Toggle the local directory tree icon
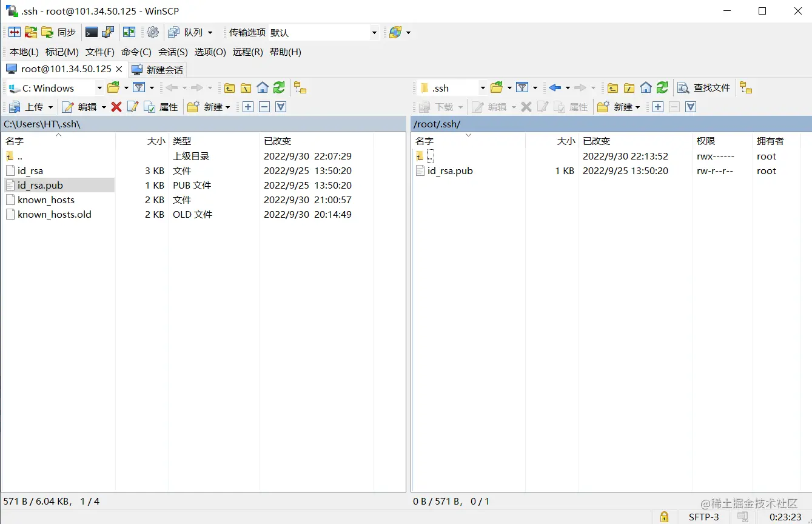The width and height of the screenshot is (812, 524). pyautogui.click(x=300, y=88)
